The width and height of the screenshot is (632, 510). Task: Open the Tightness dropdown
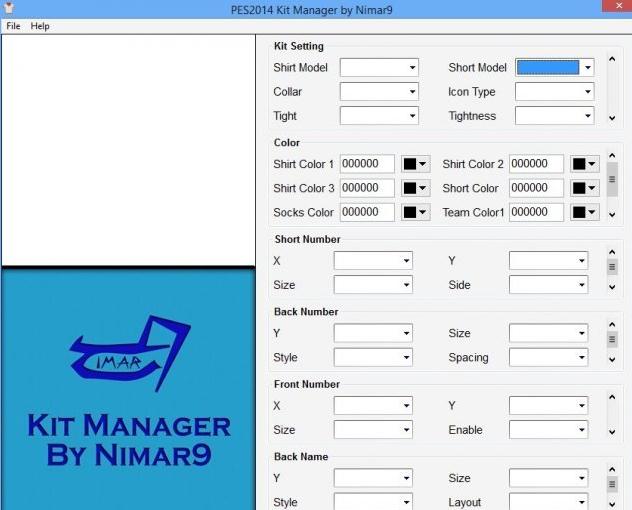(554, 116)
